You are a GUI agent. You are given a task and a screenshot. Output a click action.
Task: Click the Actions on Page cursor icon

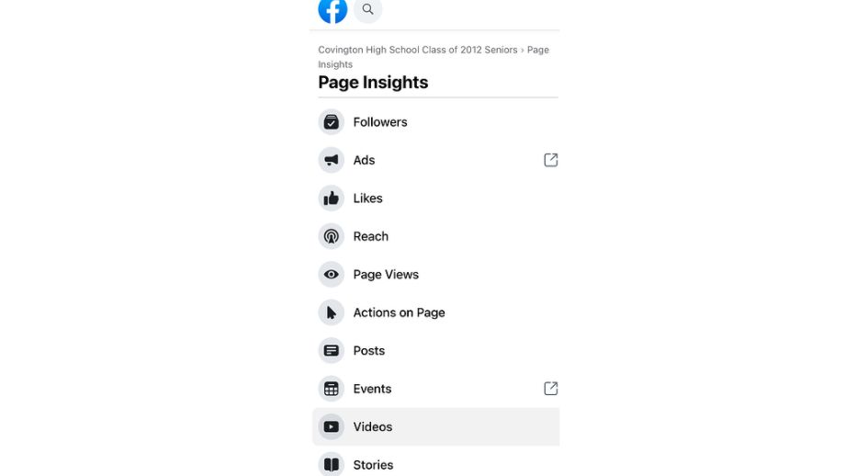[x=331, y=312]
